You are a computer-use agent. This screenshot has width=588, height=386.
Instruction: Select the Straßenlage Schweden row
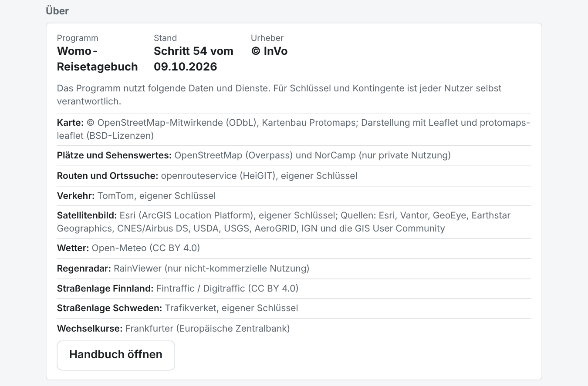[294, 308]
